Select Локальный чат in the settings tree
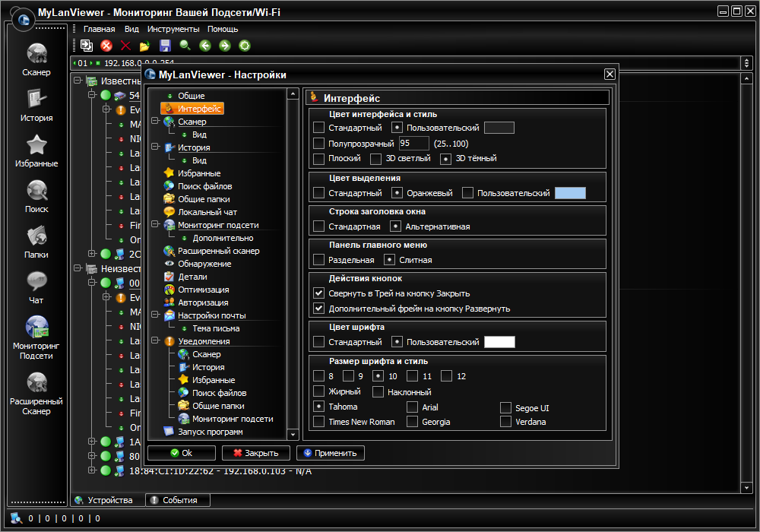This screenshot has width=760, height=532. [x=207, y=212]
